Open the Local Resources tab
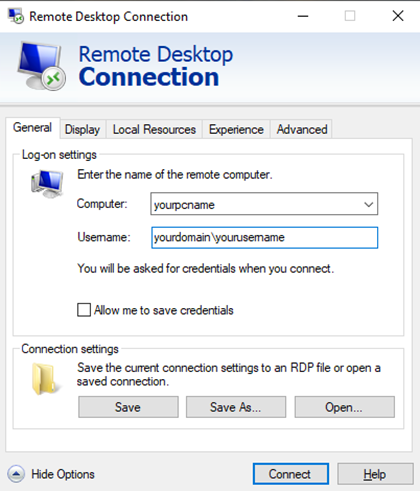This screenshot has width=420, height=491. [154, 130]
